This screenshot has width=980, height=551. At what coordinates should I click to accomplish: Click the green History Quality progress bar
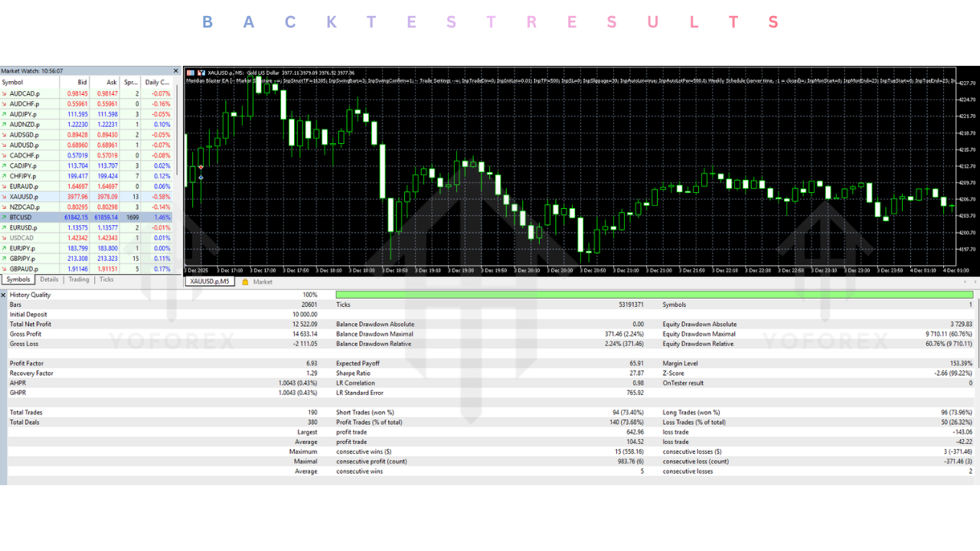point(655,295)
